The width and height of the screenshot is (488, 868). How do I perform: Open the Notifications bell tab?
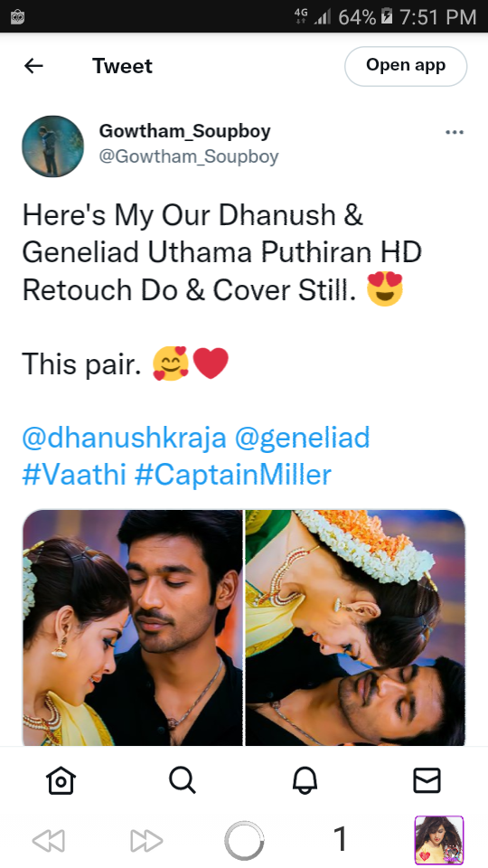[305, 780]
